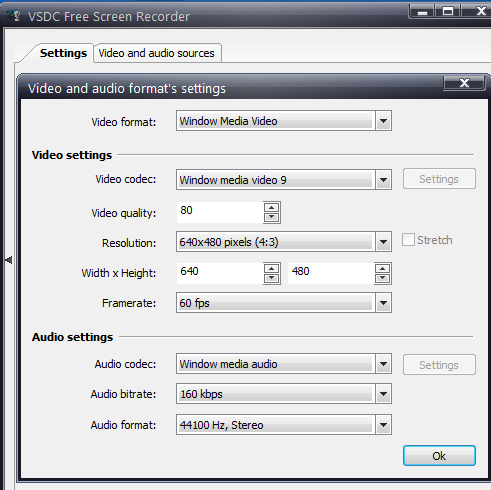491x490 pixels.
Task: Click the Audio format: label
Action: pos(123,425)
